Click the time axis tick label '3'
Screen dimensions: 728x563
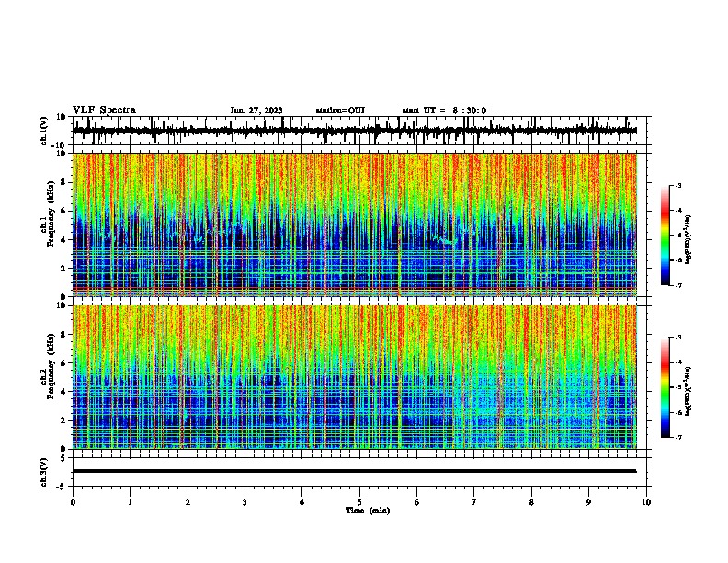point(245,501)
